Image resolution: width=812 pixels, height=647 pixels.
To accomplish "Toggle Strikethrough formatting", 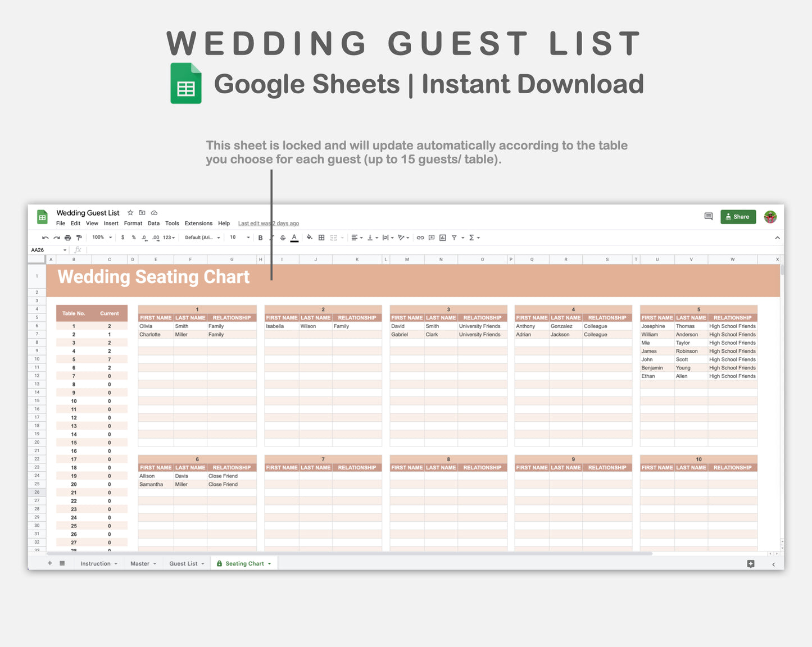I will [x=282, y=238].
